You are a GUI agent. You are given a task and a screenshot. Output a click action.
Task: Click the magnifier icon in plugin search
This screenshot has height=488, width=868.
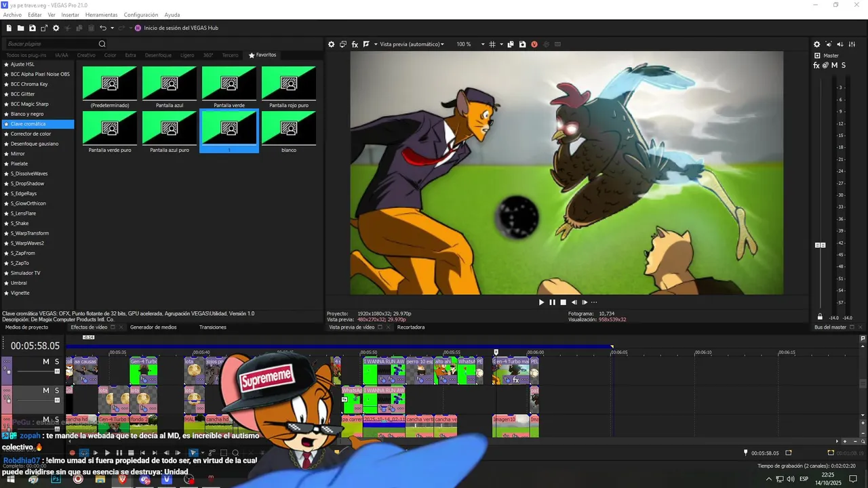coord(102,44)
